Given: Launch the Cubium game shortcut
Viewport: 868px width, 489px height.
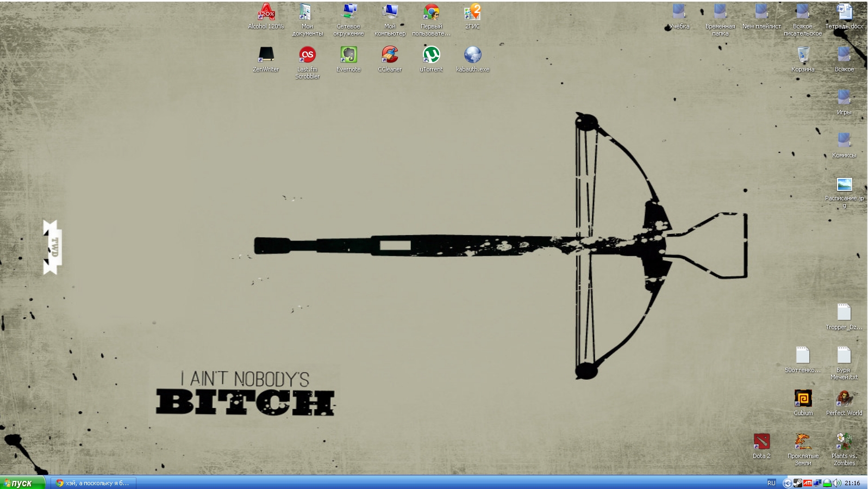Looking at the screenshot, I should click(x=803, y=403).
